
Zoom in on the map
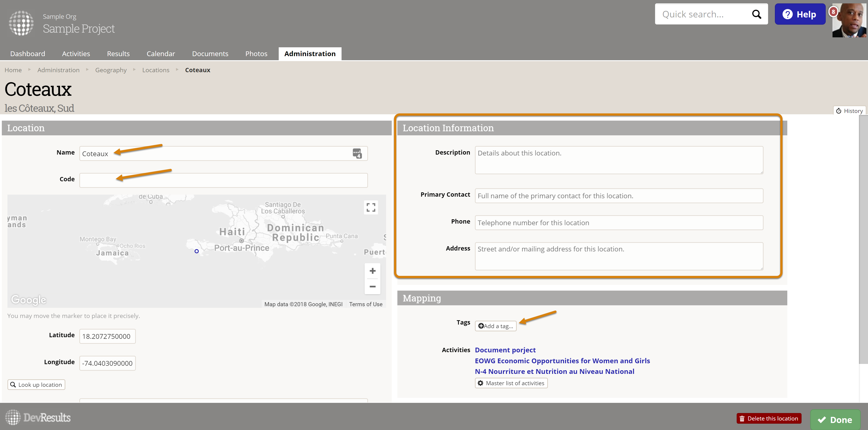coord(372,271)
